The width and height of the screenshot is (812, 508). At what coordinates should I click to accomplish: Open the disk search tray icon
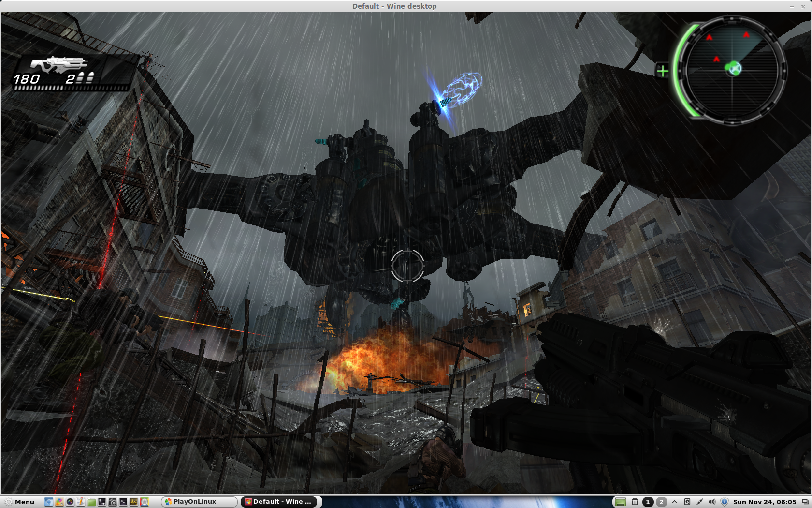coord(687,502)
